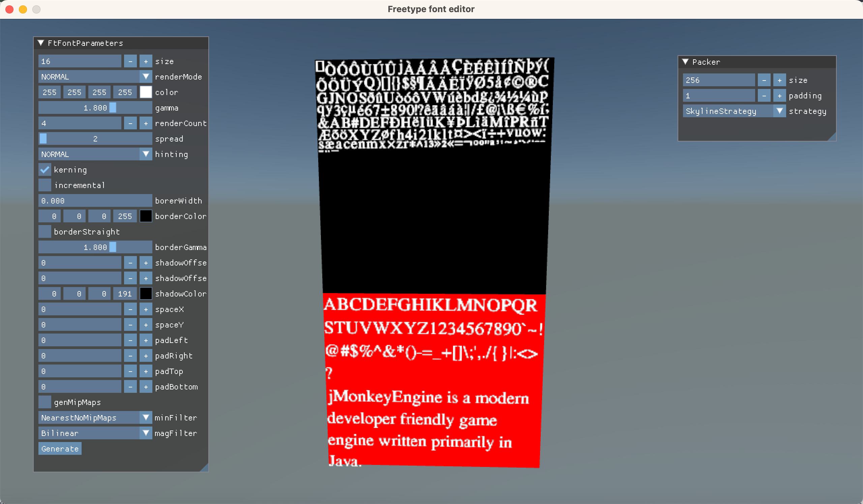Disable the kerning checkbox
The width and height of the screenshot is (863, 504).
[x=45, y=170]
